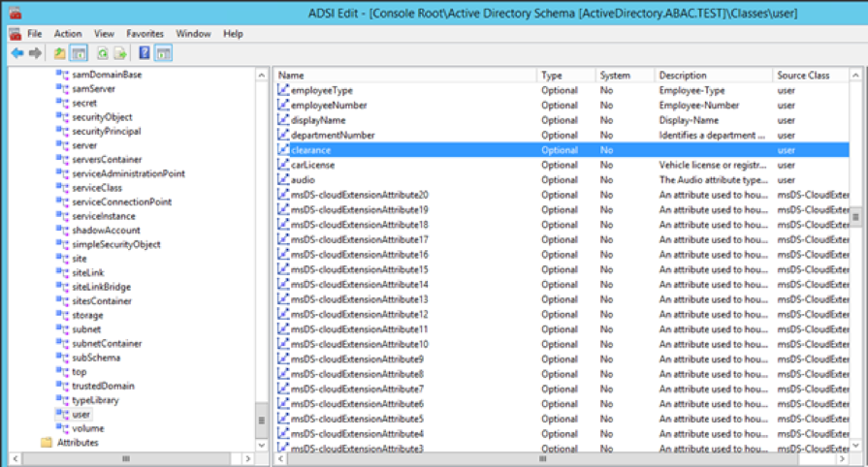868x467 pixels.
Task: Click the Vehicle license description cell
Action: pyautogui.click(x=713, y=165)
